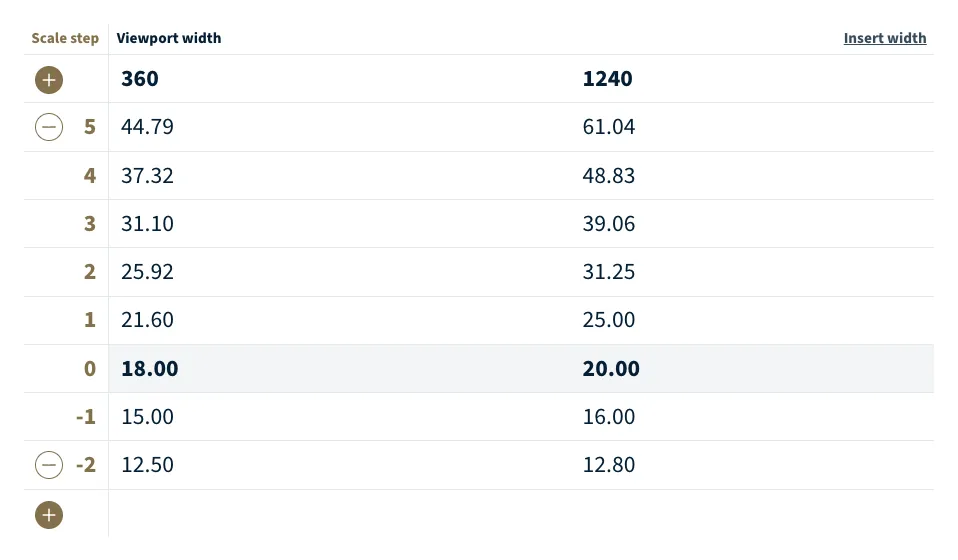Click the 25.92 value in step 2
This screenshot has width=958, height=560.
pyautogui.click(x=147, y=272)
